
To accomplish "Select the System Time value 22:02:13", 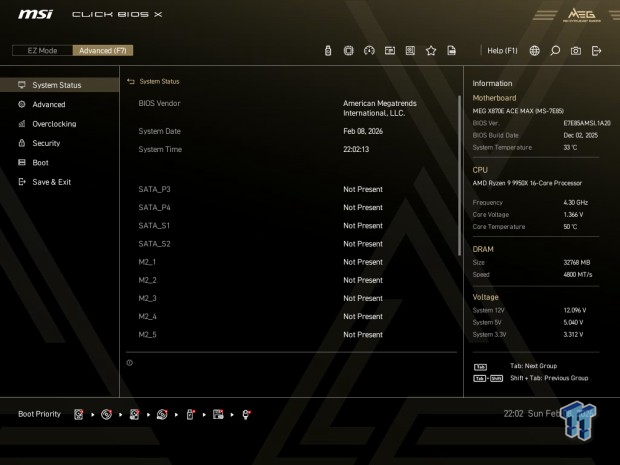I will (356, 149).
